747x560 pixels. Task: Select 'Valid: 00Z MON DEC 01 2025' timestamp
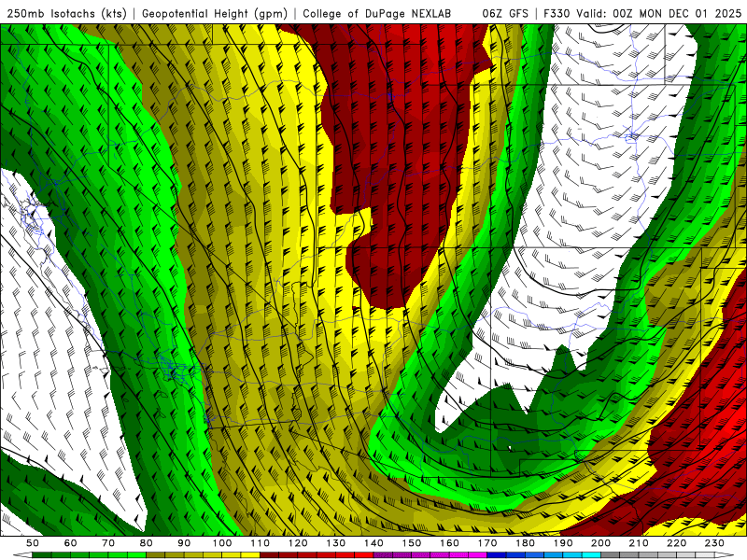(659, 13)
